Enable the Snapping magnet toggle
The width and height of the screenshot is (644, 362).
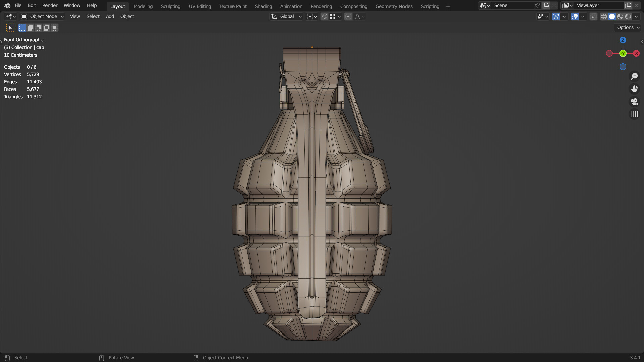[324, 16]
